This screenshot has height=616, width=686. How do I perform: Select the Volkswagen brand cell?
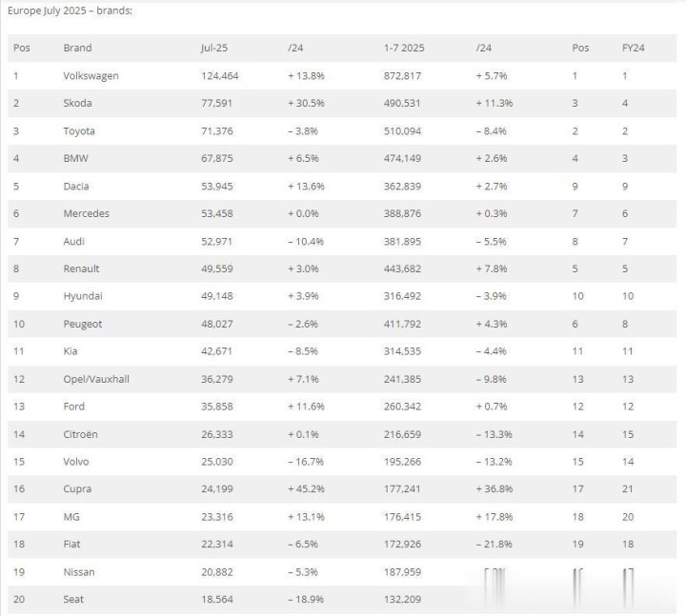point(91,75)
